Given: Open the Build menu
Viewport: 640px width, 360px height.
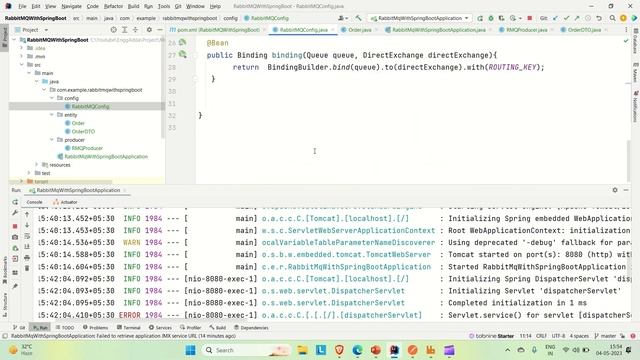Looking at the screenshot, I should pyautogui.click(x=133, y=6).
